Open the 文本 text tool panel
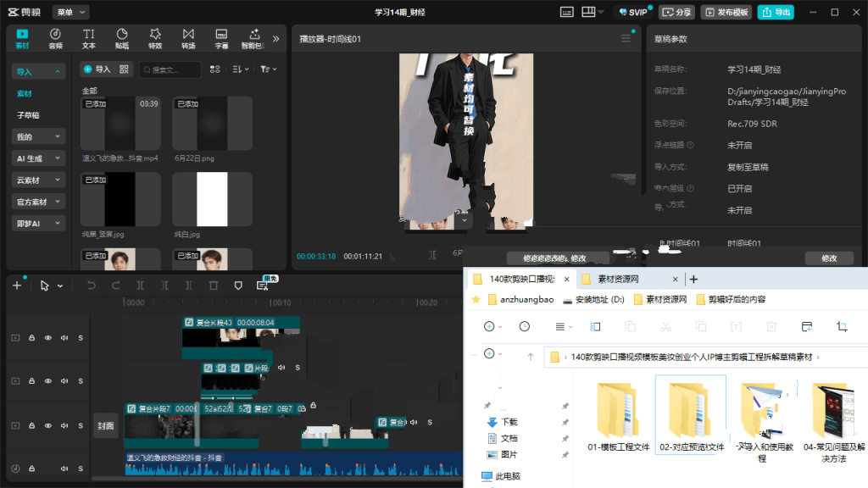868x488 pixels. pyautogui.click(x=88, y=39)
